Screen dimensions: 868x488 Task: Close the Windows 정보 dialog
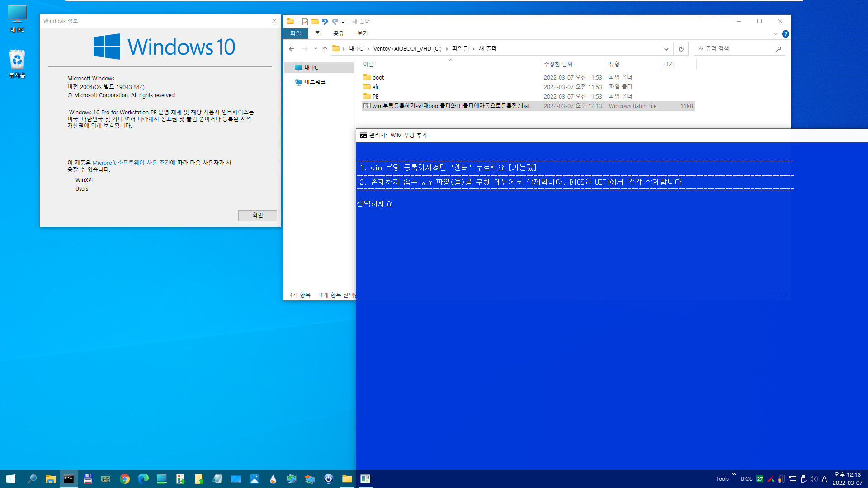(274, 21)
